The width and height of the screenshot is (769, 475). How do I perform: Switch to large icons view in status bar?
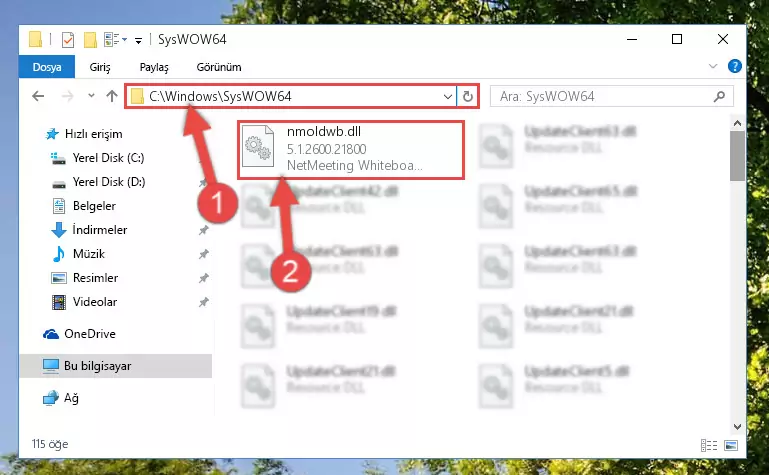[731, 445]
